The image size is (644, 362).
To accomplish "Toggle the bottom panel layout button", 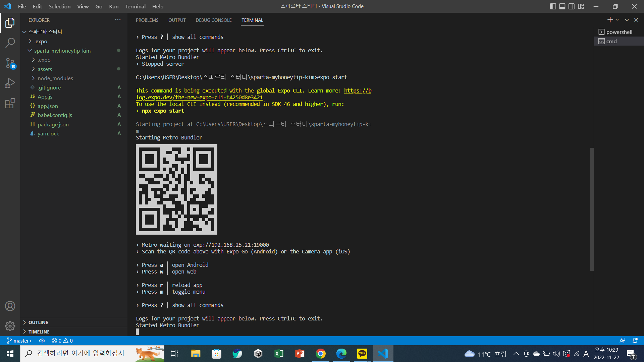I will (562, 6).
